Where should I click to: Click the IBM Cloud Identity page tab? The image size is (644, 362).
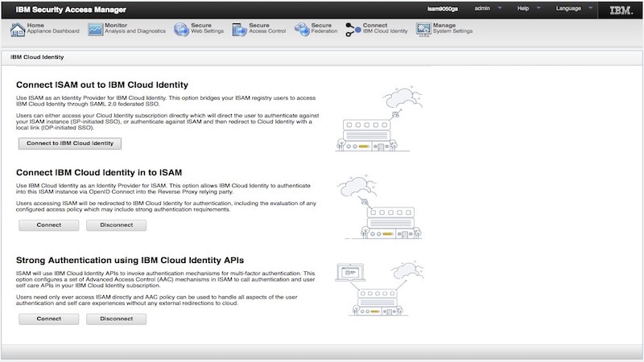point(37,57)
